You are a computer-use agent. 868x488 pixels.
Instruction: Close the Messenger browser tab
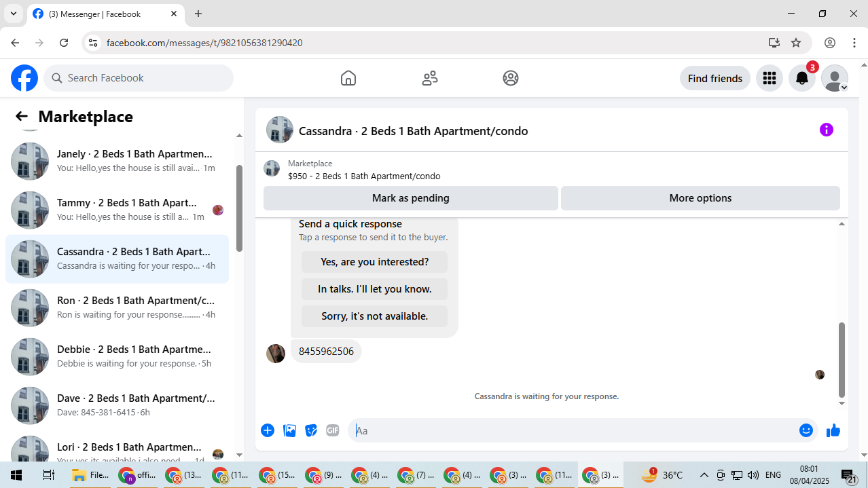174,14
